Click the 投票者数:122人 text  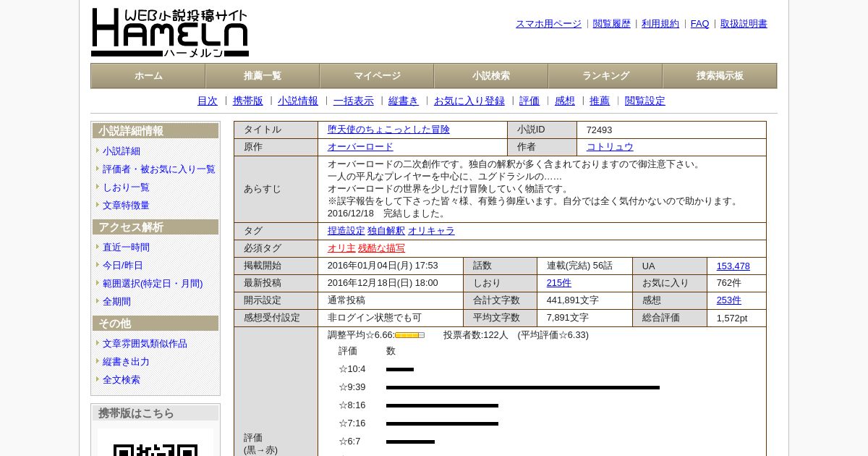(x=476, y=335)
